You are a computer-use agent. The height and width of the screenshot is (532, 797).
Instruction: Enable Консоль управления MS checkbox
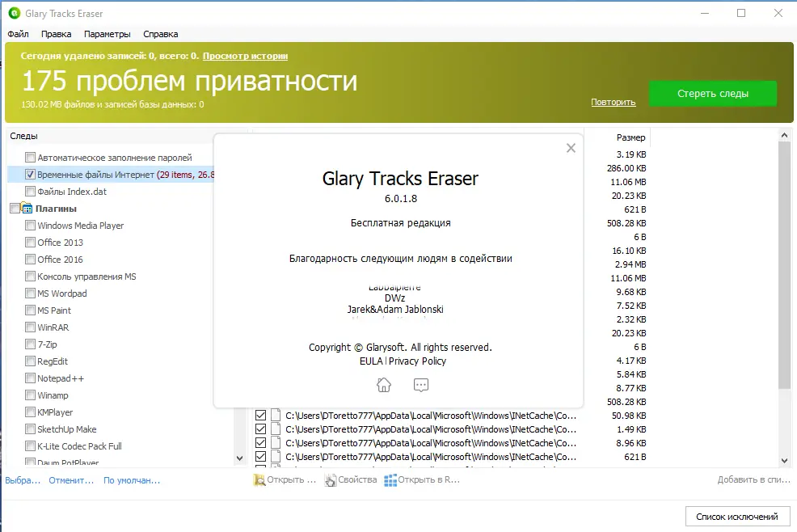point(30,277)
